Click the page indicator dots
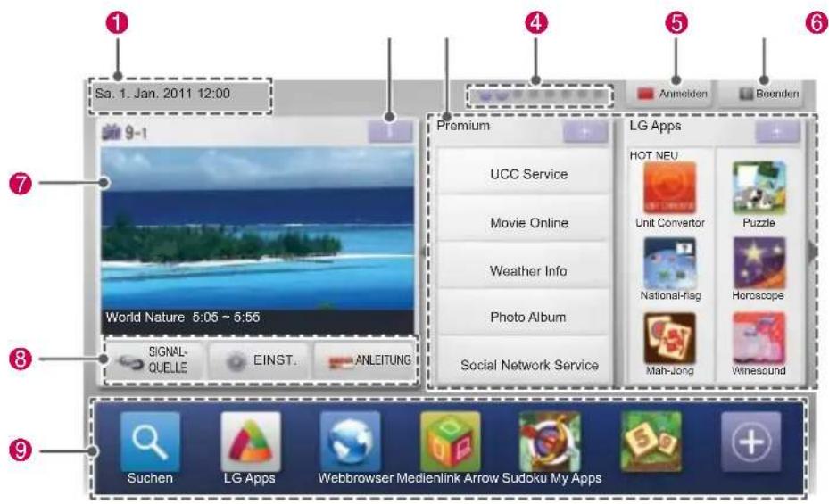The image size is (829, 504). [x=539, y=95]
